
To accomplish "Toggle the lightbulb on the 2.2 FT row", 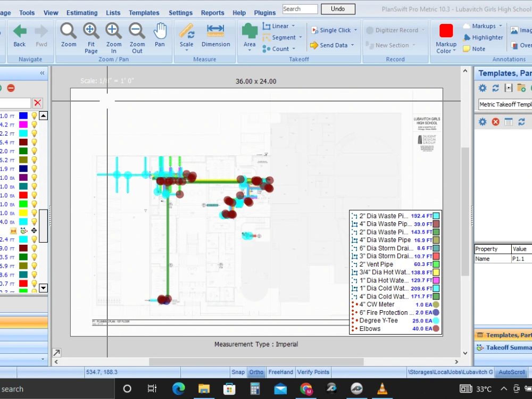I will point(34,134).
